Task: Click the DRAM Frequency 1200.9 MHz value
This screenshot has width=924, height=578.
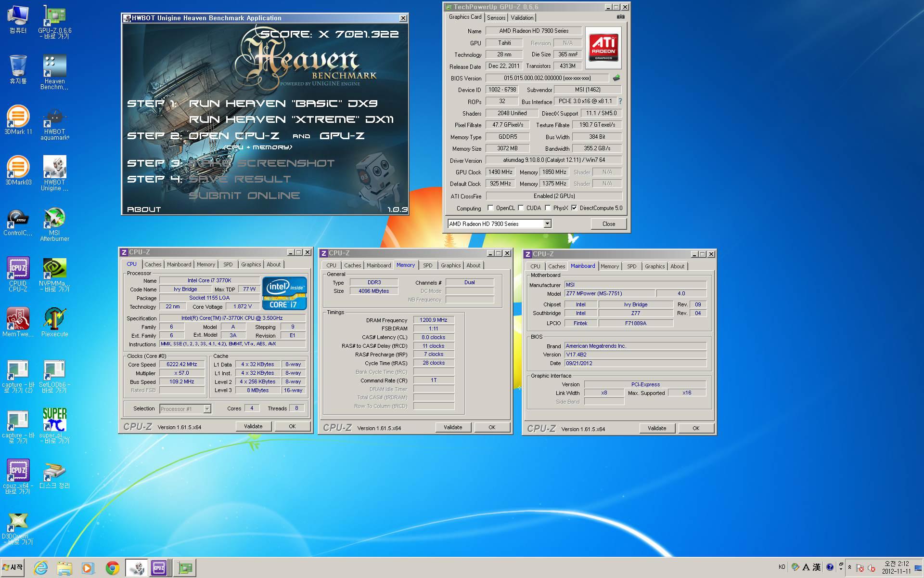Action: click(434, 320)
